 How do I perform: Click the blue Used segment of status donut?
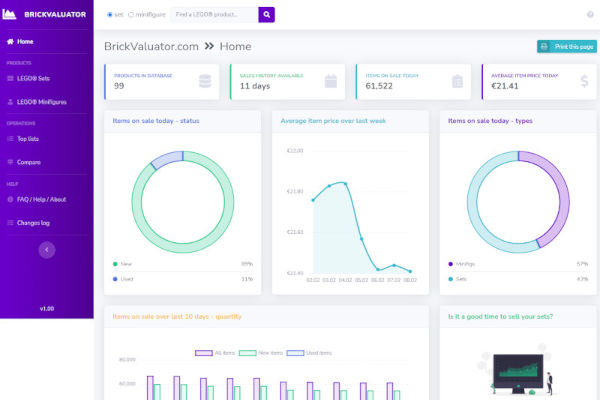pos(166,159)
